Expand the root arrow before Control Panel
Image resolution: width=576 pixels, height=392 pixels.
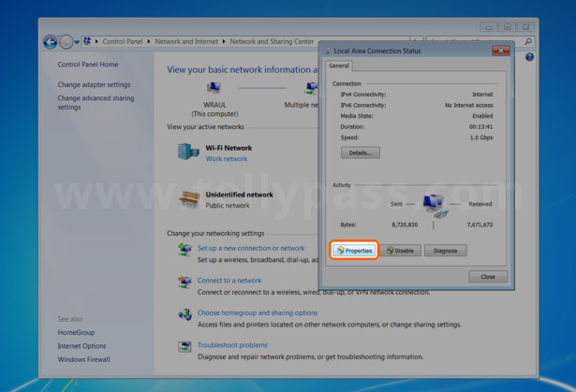coord(96,41)
